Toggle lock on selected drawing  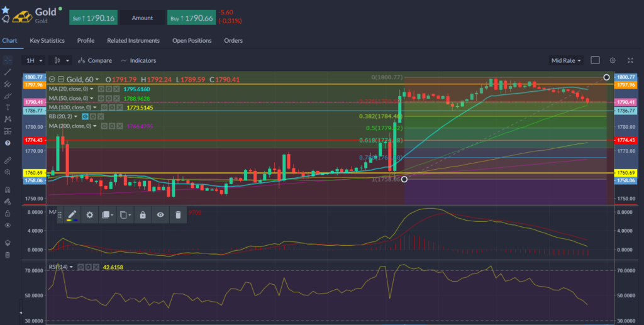pos(143,215)
